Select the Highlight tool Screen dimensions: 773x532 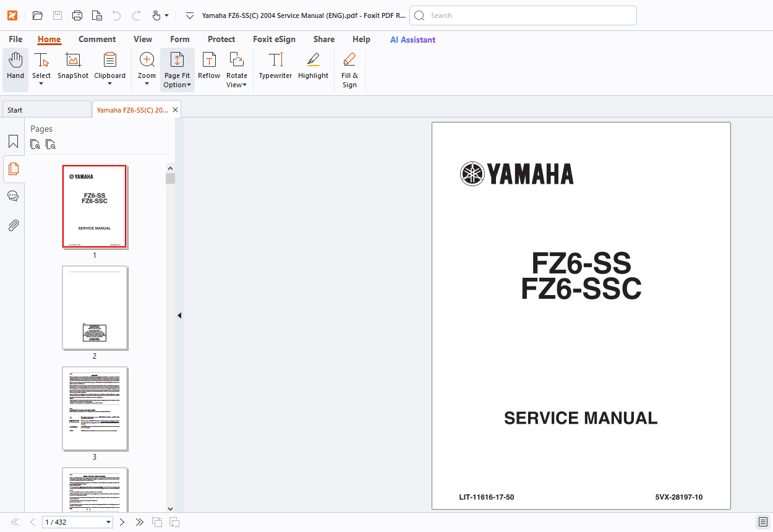(313, 66)
